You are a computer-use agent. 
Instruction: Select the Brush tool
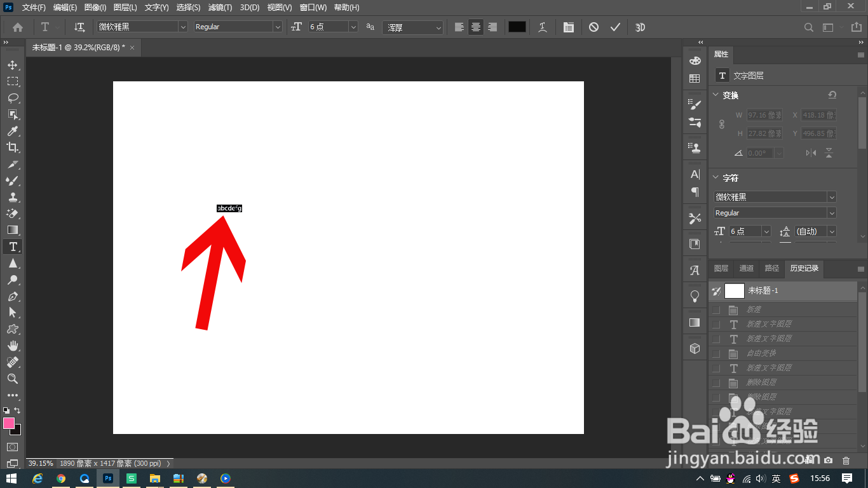pos(13,180)
